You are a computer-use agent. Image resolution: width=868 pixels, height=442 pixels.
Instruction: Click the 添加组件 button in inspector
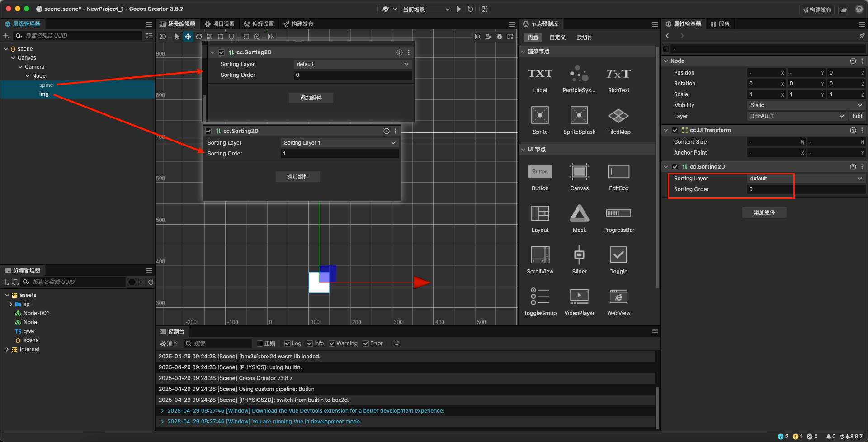(x=764, y=212)
